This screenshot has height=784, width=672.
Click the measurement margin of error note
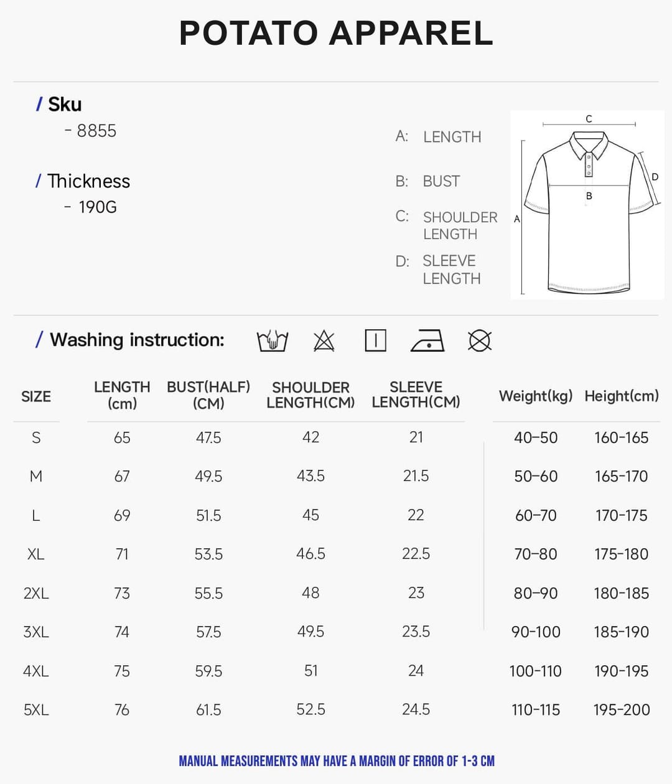337,761
